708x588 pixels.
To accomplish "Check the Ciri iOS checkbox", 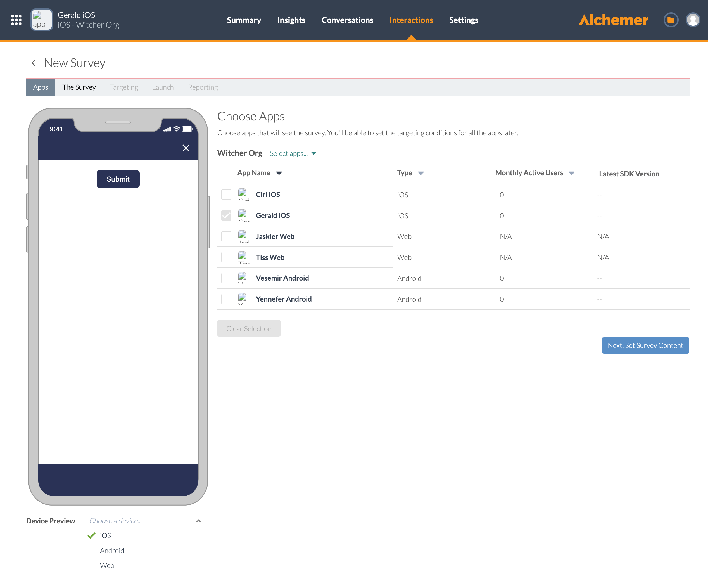I will tap(226, 195).
